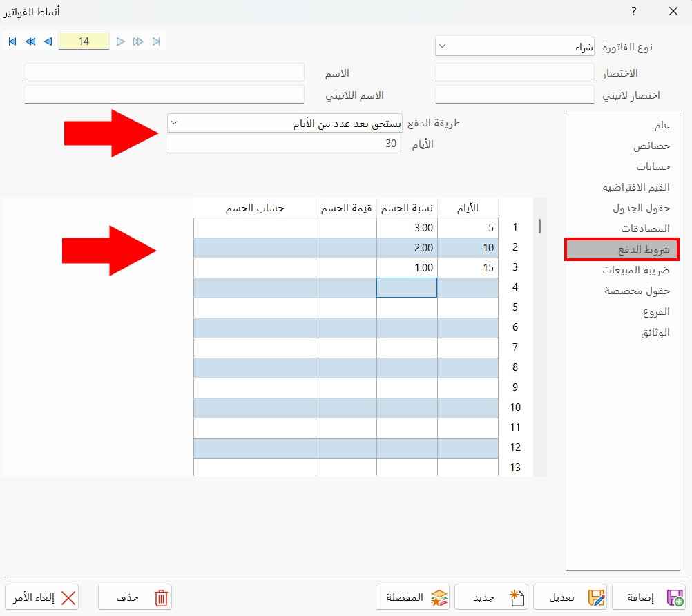Go to the previous record

[48, 41]
